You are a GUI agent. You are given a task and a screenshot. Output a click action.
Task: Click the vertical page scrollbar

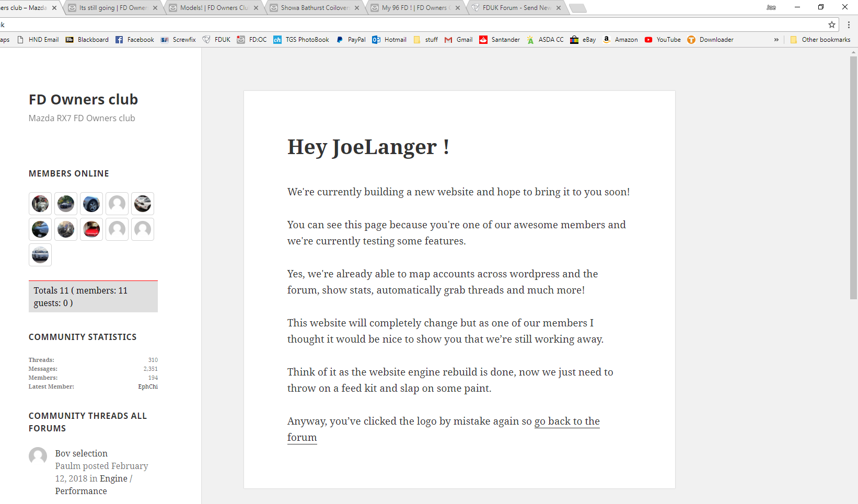pos(853,178)
